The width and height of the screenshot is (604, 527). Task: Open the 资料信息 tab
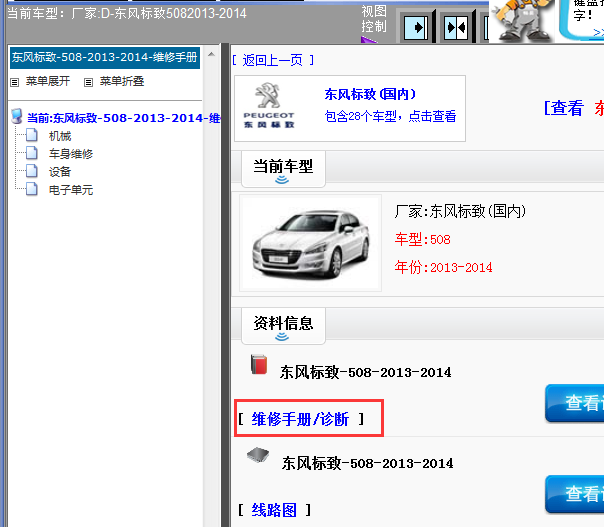click(x=283, y=326)
